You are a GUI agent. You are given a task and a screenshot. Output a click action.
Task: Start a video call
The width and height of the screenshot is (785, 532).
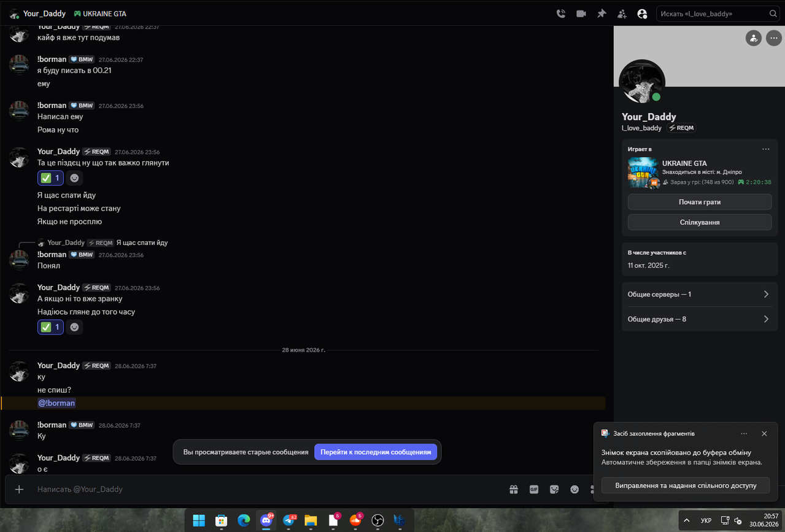[581, 13]
